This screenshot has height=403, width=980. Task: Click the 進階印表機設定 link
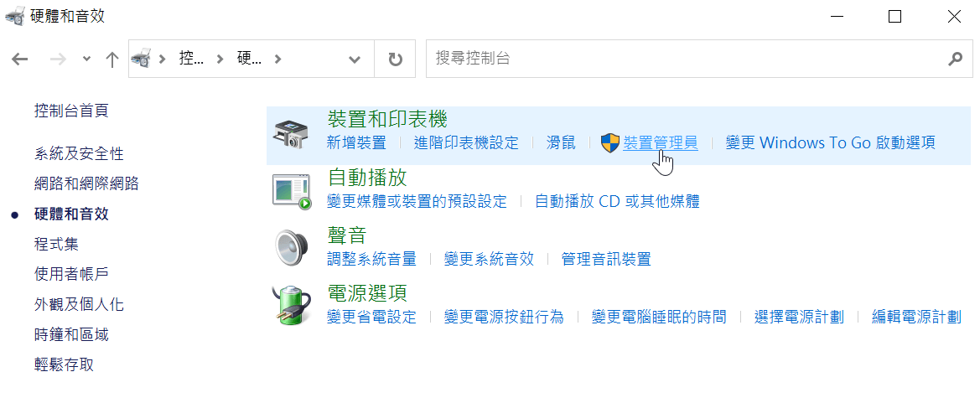[x=466, y=142]
